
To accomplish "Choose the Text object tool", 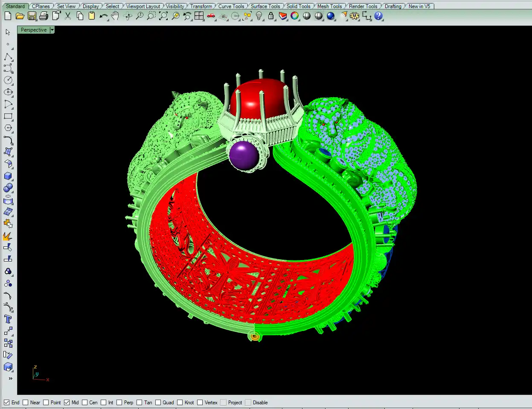I will click(8, 319).
